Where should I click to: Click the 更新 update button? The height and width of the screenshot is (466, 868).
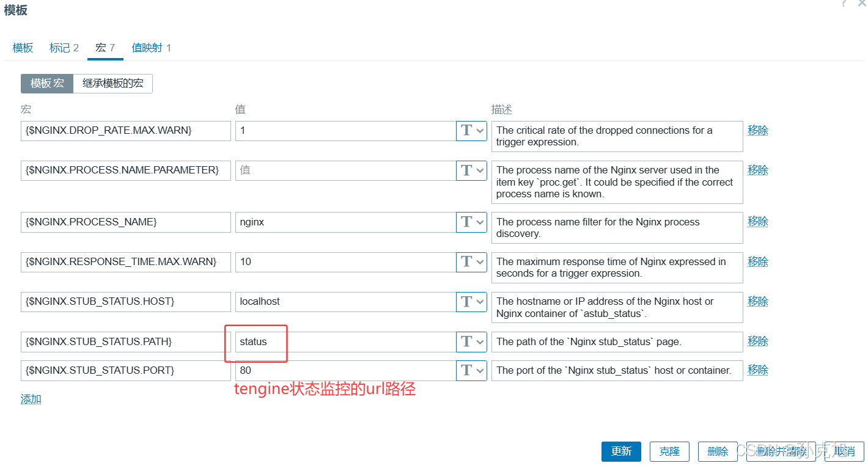point(621,451)
